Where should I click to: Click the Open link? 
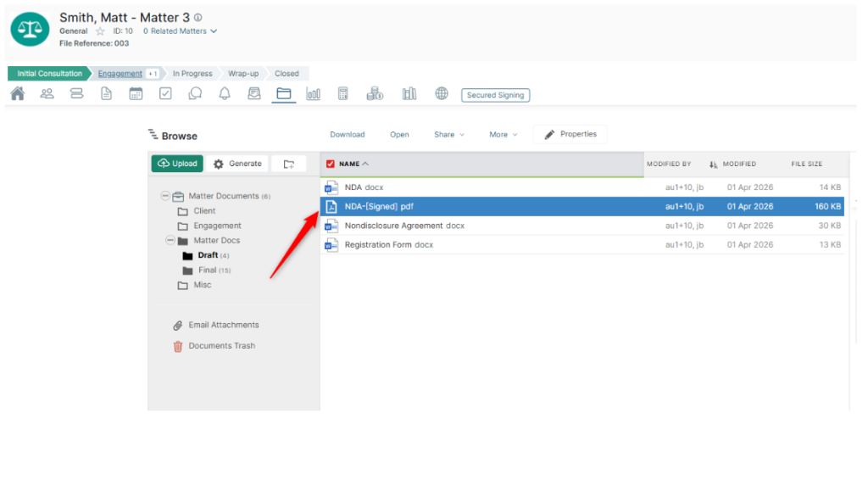(x=399, y=135)
